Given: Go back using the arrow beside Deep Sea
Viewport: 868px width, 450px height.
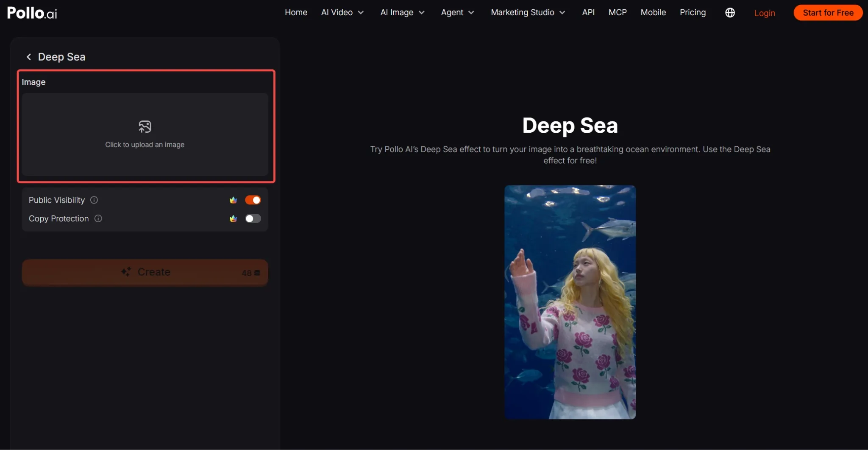Looking at the screenshot, I should [x=29, y=57].
